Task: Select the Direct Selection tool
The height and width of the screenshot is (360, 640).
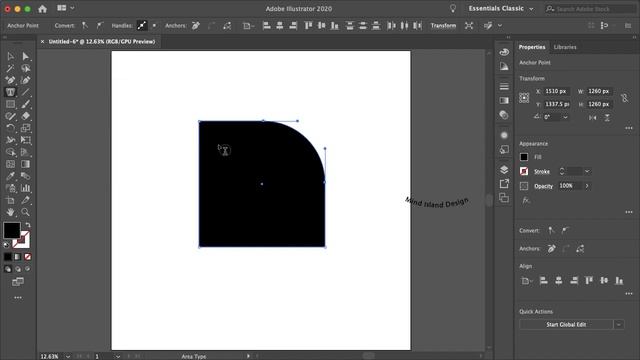Action: 25,56
